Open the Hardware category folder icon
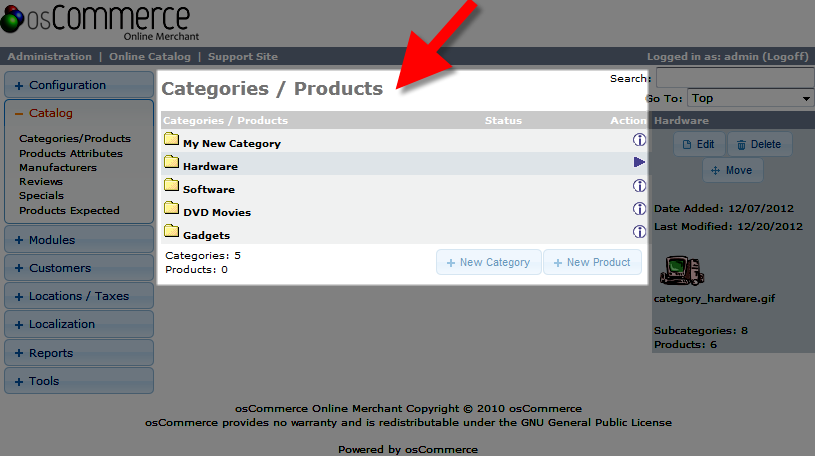 tap(171, 163)
